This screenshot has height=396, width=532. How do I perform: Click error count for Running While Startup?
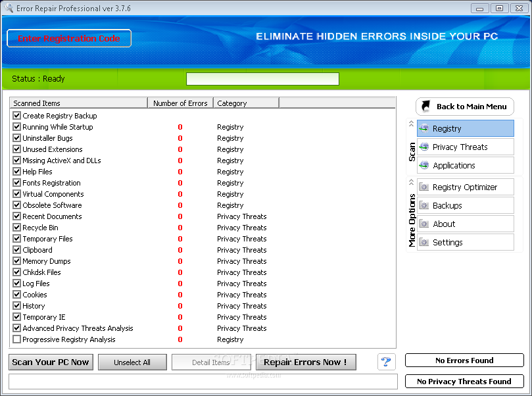click(x=180, y=127)
